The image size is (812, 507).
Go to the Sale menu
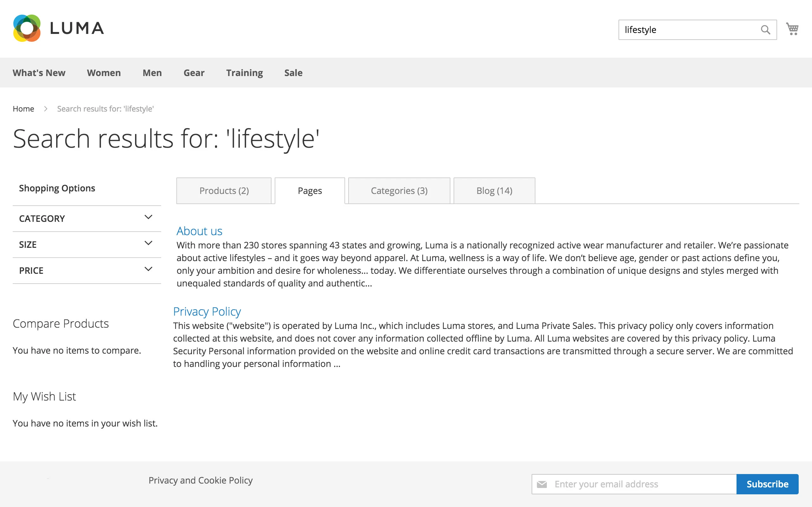point(293,73)
